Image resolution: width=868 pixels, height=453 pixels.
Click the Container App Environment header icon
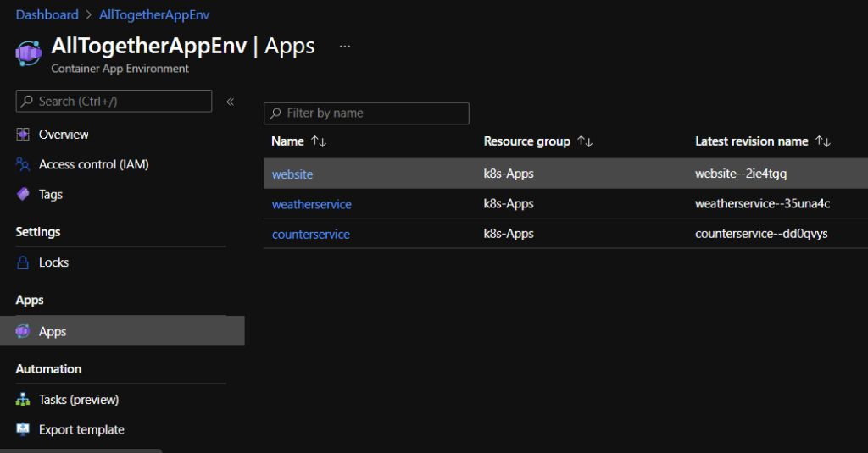pyautogui.click(x=28, y=52)
